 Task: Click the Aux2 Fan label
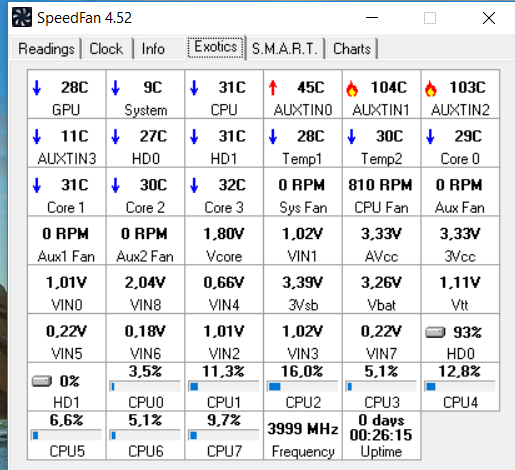click(145, 257)
